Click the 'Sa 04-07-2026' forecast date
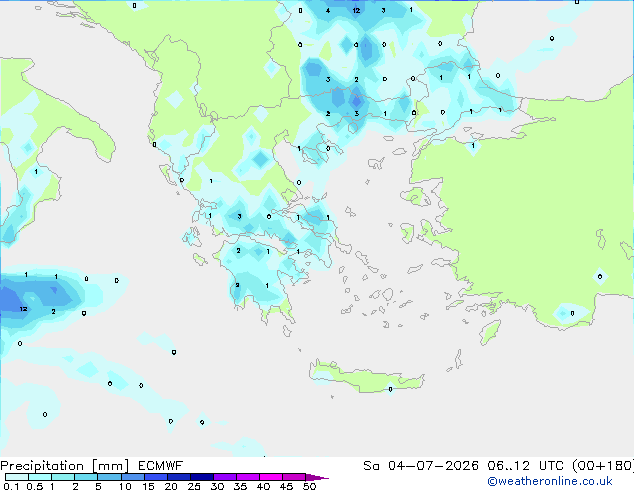 point(421,466)
